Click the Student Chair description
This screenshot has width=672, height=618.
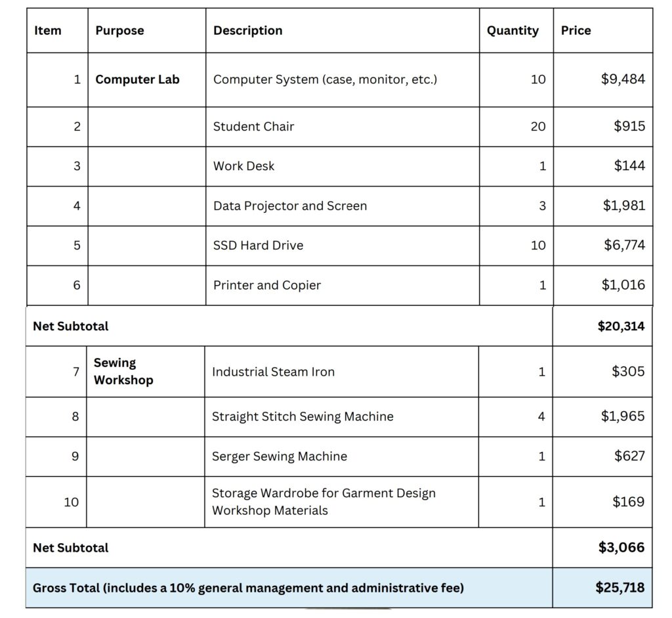point(253,127)
